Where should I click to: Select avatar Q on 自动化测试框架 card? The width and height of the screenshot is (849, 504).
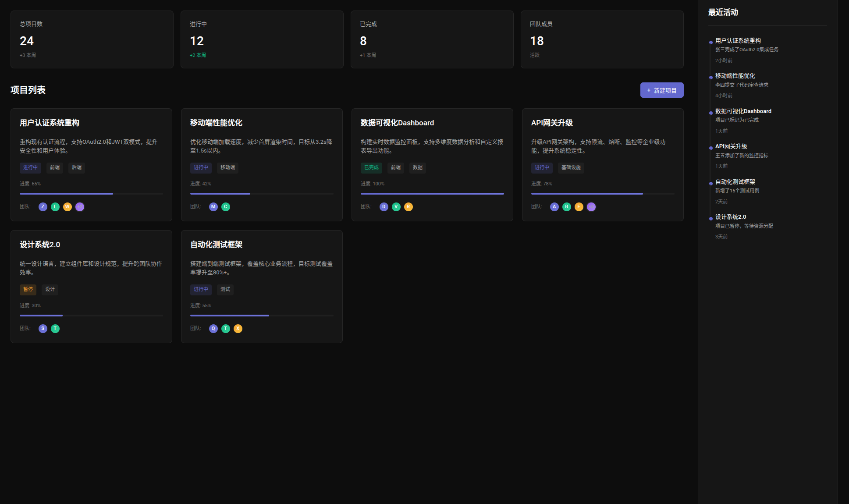pyautogui.click(x=213, y=328)
